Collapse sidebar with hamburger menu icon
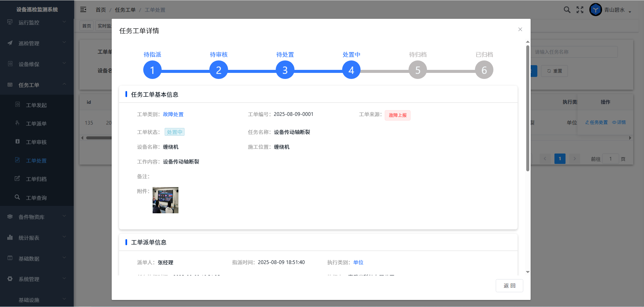Viewport: 644px width, 307px height. 83,10
